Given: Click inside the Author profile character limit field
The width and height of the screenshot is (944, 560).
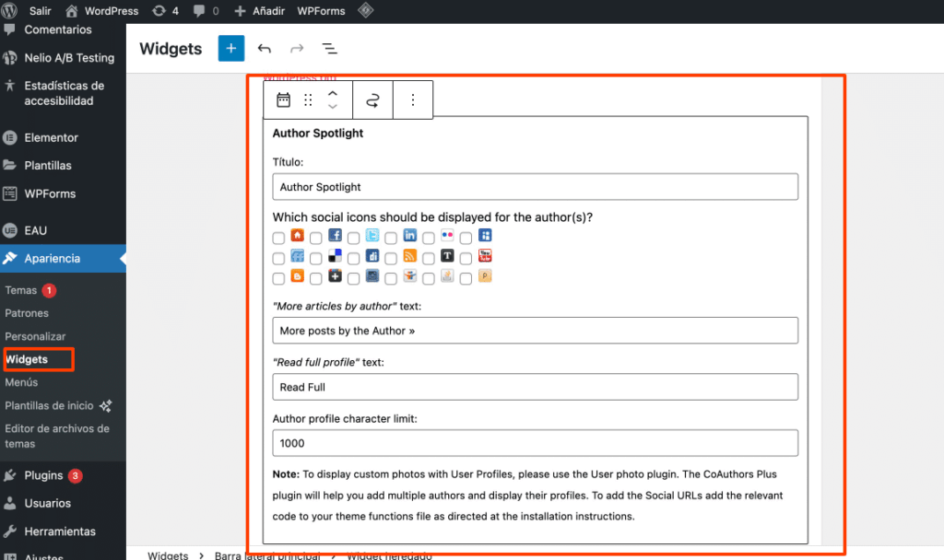Looking at the screenshot, I should click(535, 443).
